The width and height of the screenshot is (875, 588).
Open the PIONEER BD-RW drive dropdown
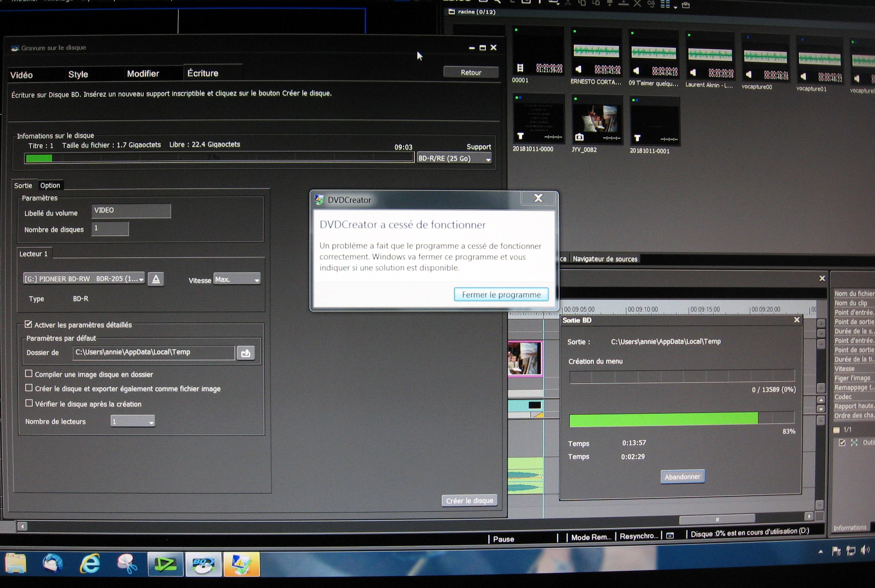(84, 279)
